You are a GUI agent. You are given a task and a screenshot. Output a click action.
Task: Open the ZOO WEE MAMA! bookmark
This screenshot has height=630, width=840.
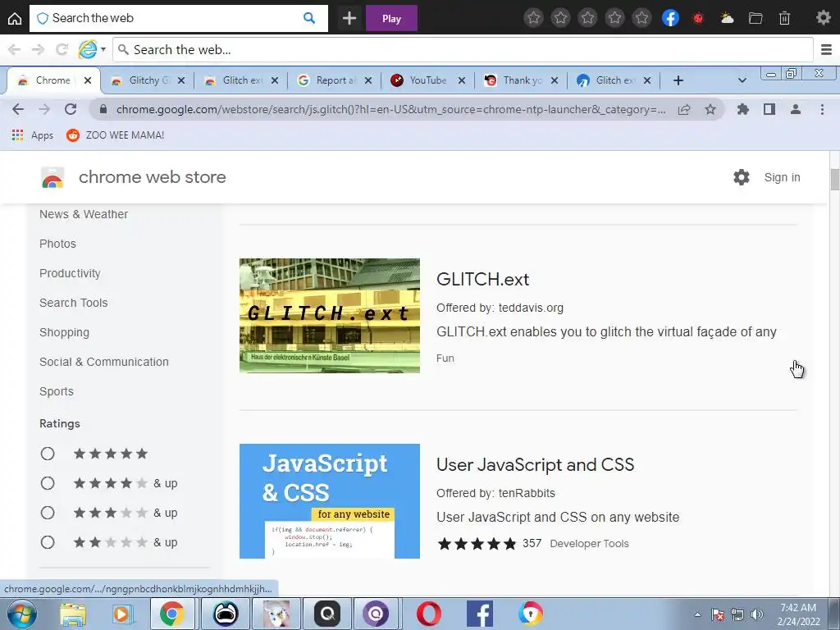[115, 135]
